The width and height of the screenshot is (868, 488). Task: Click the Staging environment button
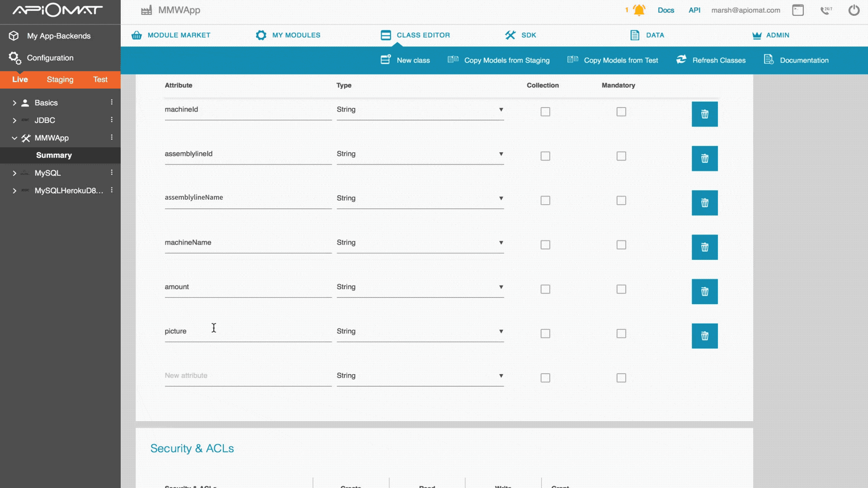[x=60, y=79]
